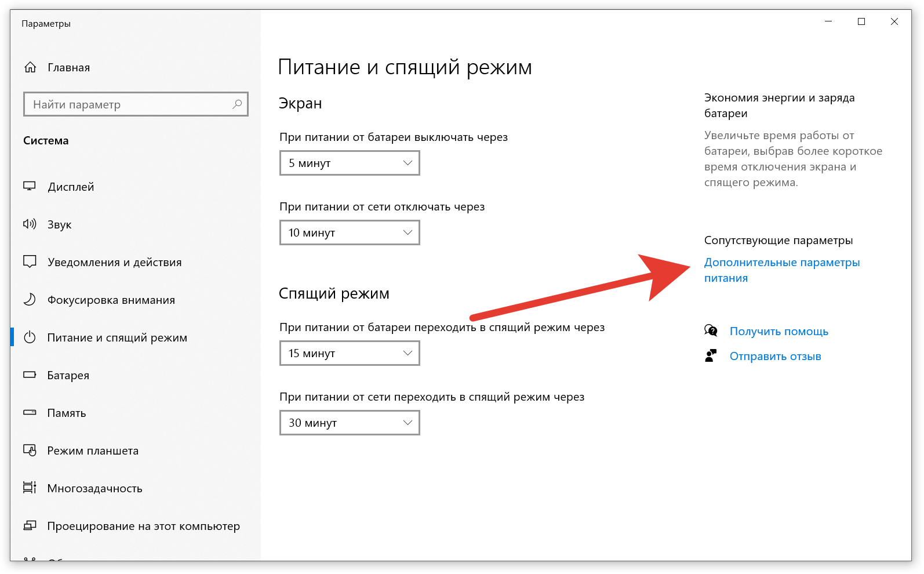The image size is (924, 574).
Task: Click the Звук speaker icon
Action: (x=30, y=224)
